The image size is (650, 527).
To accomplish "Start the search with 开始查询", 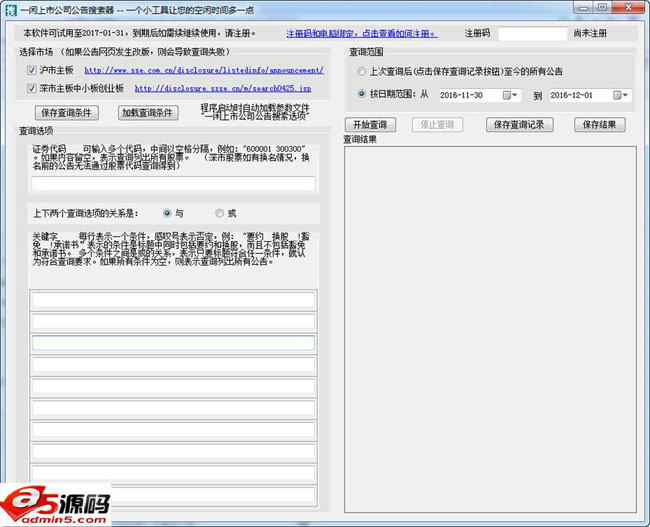I will 370,125.
